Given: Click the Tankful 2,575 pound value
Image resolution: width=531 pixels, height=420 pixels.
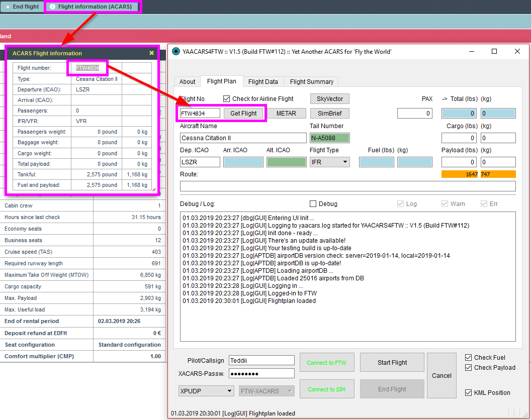Looking at the screenshot, I should [102, 174].
